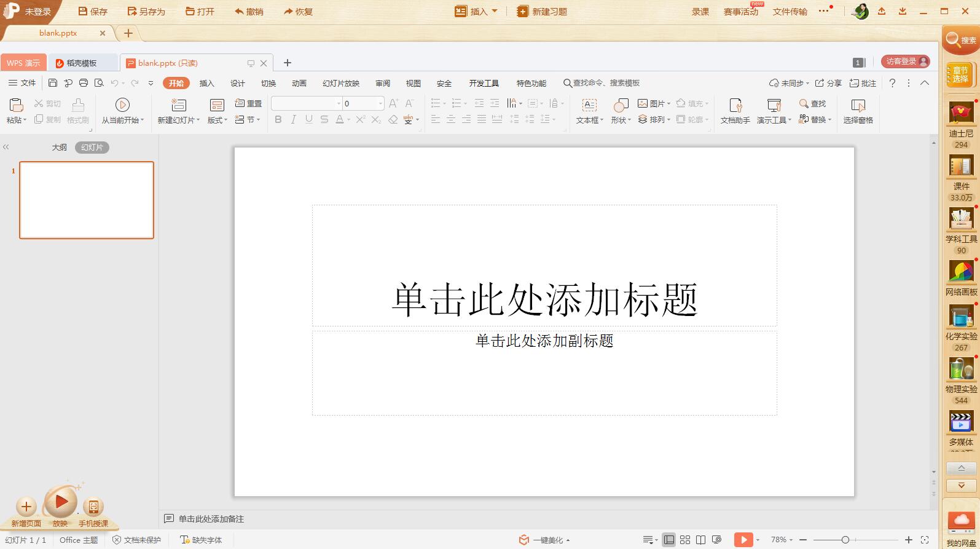Open the zoom percentage 78% dropdown
This screenshot has height=549, width=980.
coord(782,540)
